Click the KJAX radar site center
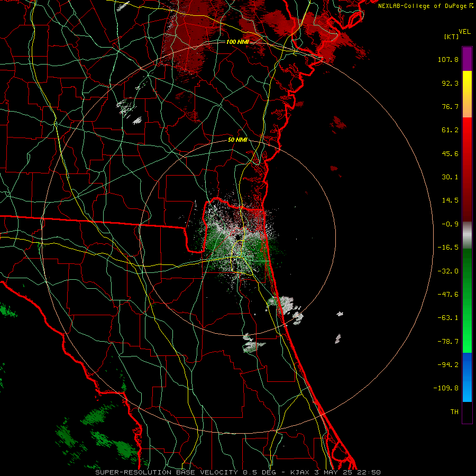The height and width of the screenshot is (476, 476). (237, 236)
